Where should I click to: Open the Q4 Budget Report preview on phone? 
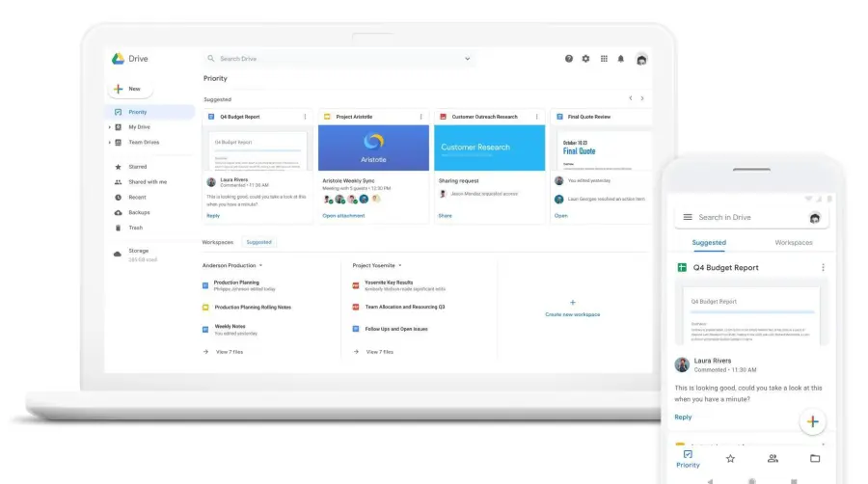pos(751,314)
